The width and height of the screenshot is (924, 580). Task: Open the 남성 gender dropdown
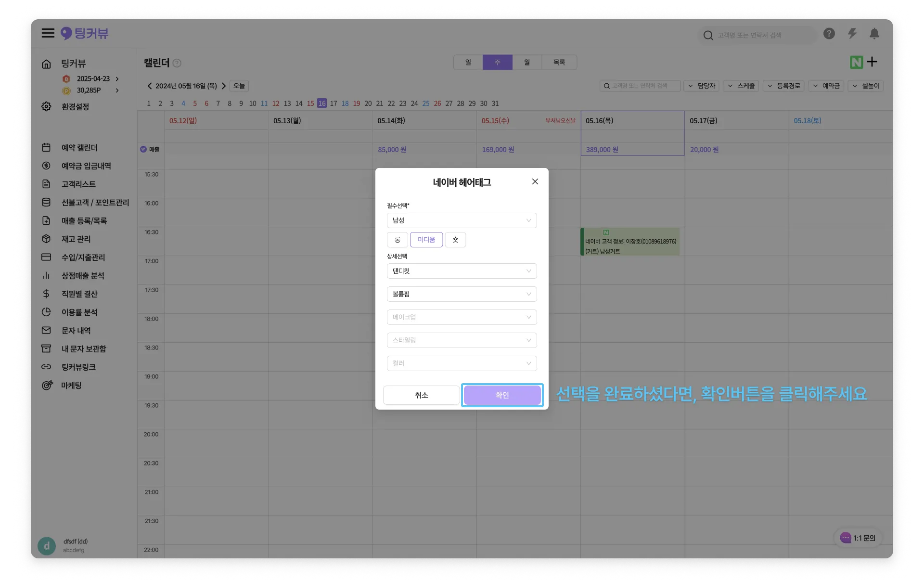(x=462, y=220)
